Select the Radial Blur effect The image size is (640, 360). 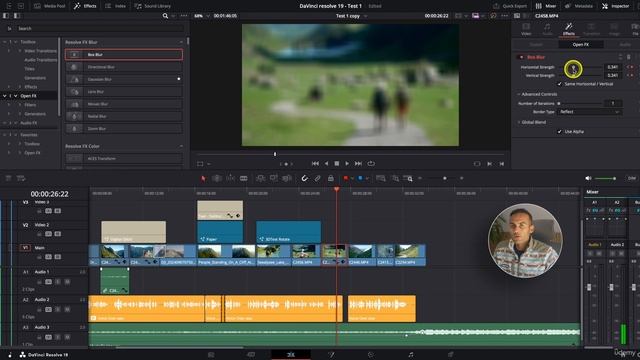tap(124, 116)
